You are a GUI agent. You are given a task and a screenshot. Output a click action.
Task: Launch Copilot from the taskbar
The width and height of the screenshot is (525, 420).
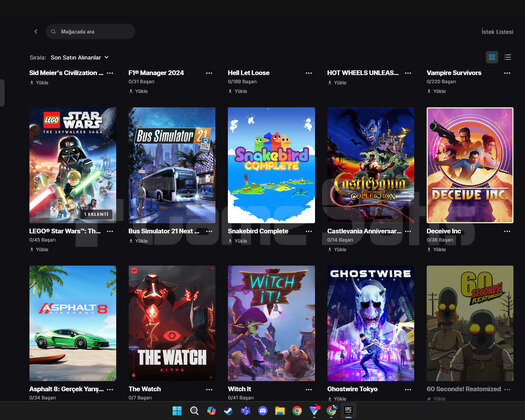pyautogui.click(x=211, y=411)
